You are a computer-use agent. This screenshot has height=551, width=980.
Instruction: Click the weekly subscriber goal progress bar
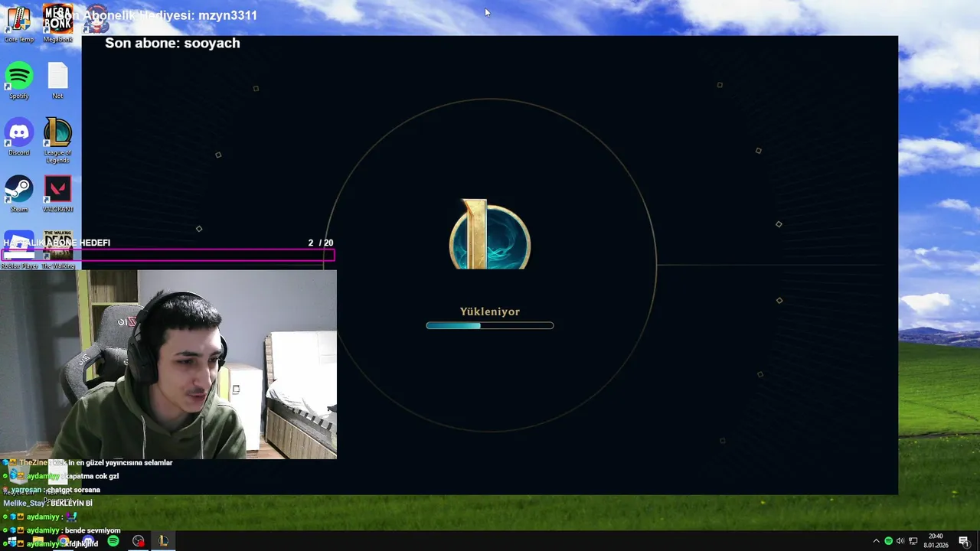point(168,255)
